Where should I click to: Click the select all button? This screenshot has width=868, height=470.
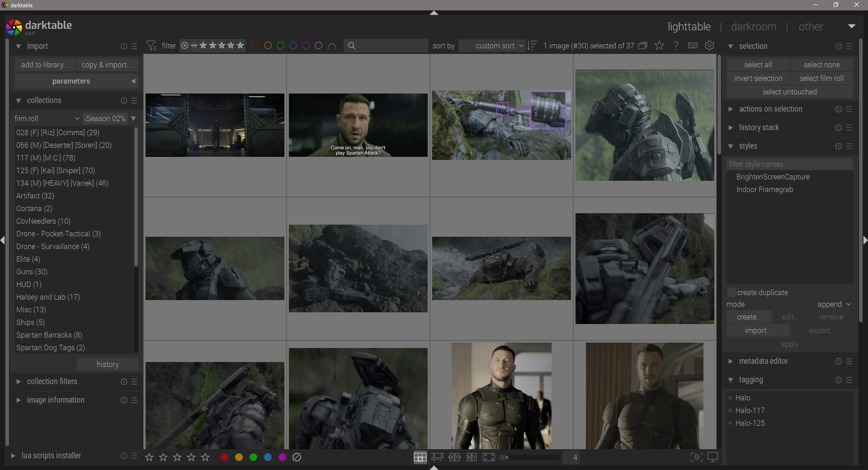point(758,65)
